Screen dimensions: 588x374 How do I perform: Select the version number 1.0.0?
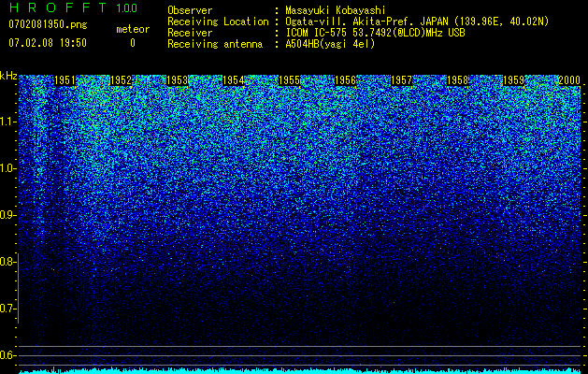[127, 8]
